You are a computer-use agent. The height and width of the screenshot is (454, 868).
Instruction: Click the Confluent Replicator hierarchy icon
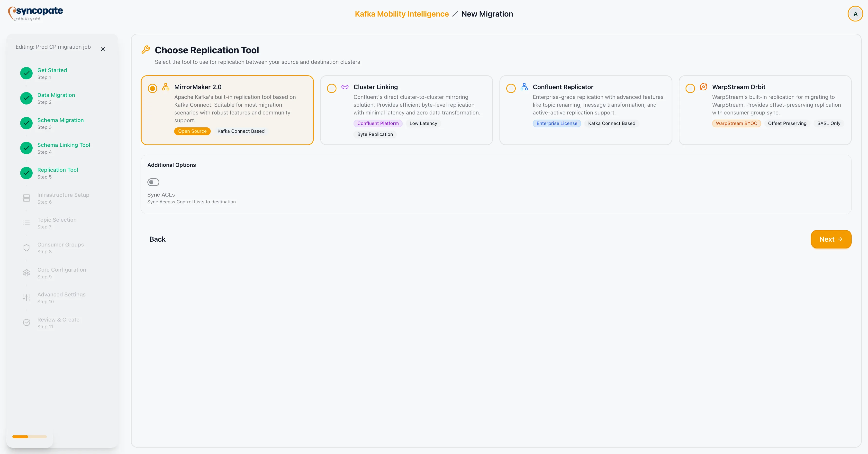[524, 87]
